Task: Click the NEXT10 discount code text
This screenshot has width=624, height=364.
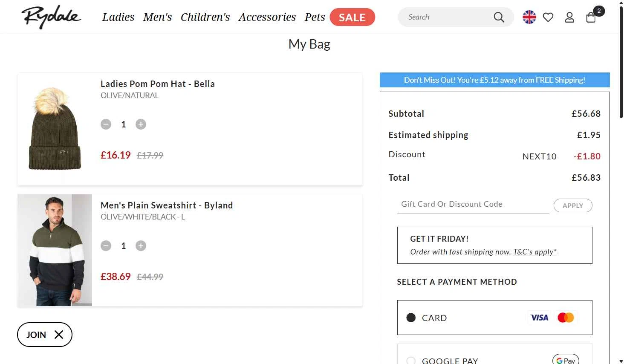Action: click(x=539, y=156)
